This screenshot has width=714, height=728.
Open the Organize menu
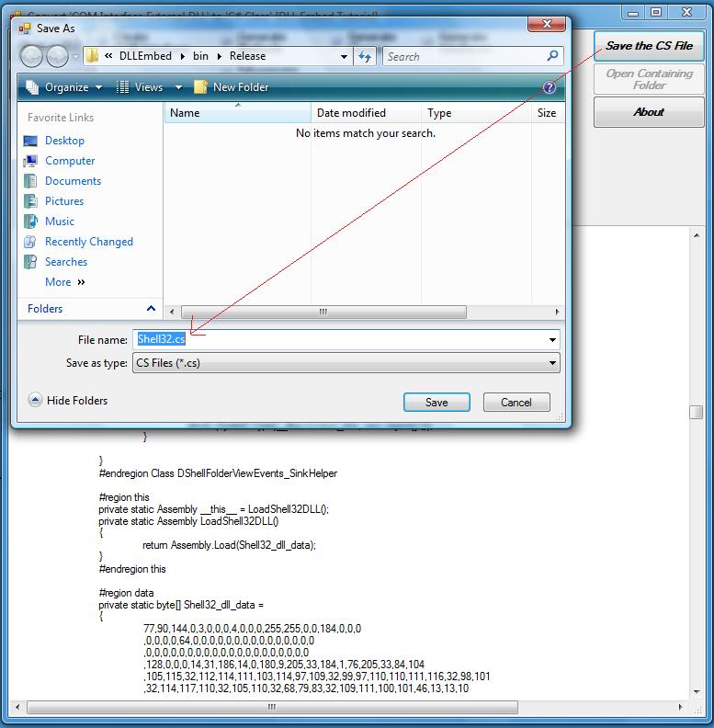pyautogui.click(x=63, y=87)
